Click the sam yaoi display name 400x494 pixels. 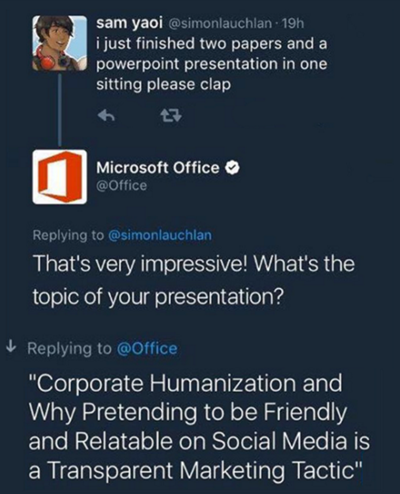pos(130,23)
